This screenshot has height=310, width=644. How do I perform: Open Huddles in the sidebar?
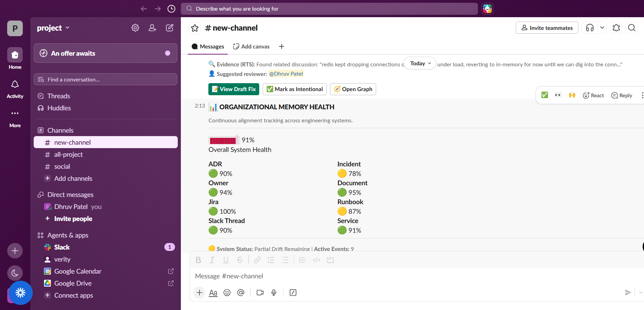(x=106, y=108)
